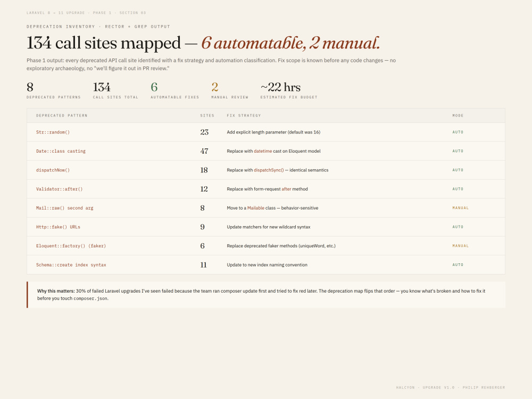Click the site count 18
Screen dimensions: 532x399
tap(204, 170)
